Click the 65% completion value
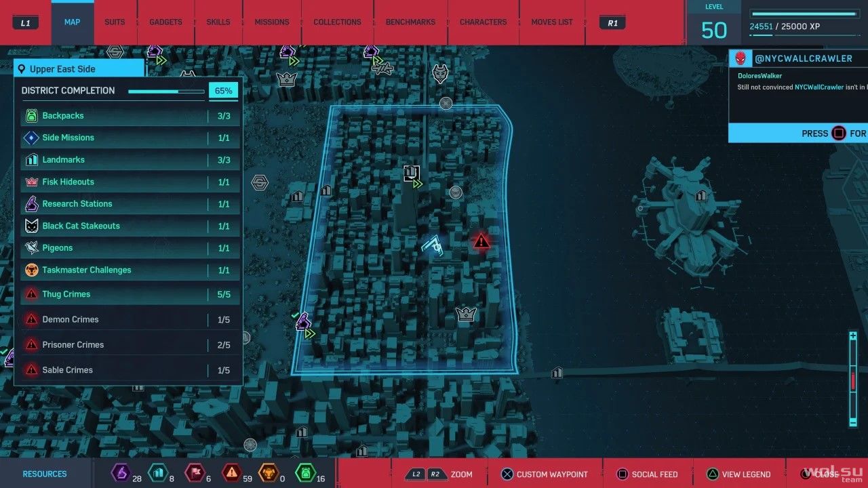Viewport: 868px width, 488px height. click(223, 91)
